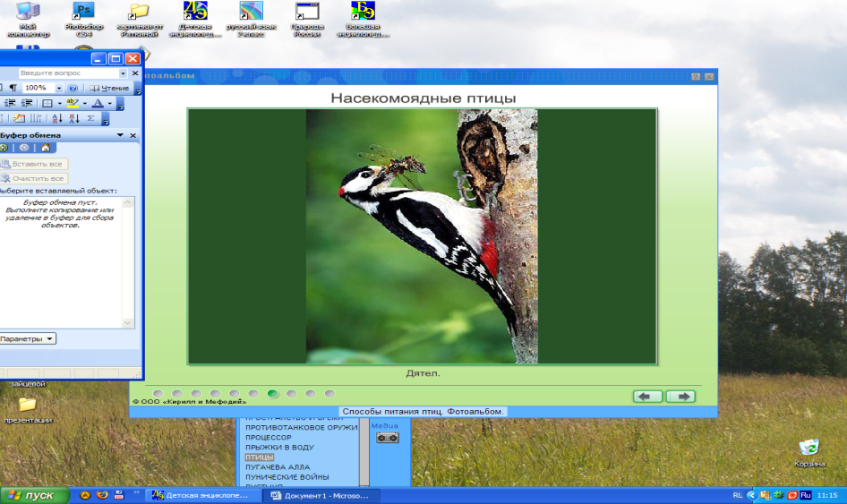This screenshot has width=847, height=504.
Task: Open русский язык 2 класс desktop shortcut
Action: click(x=251, y=20)
